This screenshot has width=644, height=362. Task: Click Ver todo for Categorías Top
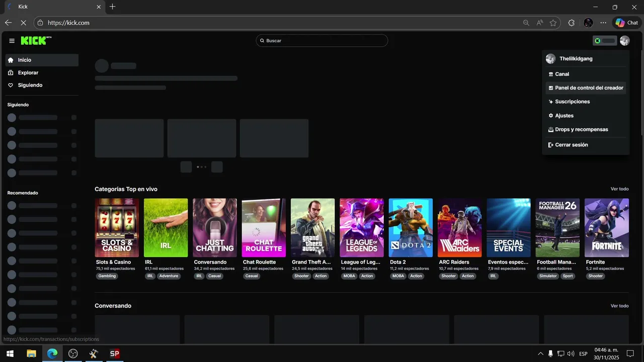(x=619, y=189)
